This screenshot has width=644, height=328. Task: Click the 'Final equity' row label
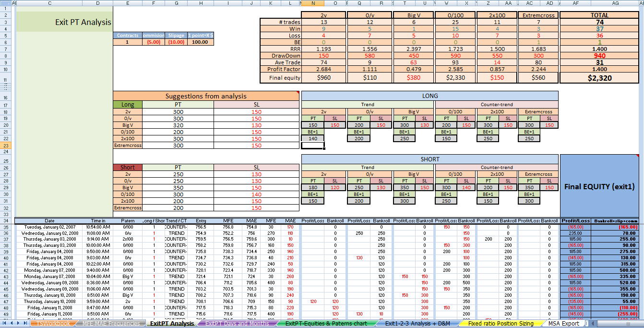click(280, 78)
